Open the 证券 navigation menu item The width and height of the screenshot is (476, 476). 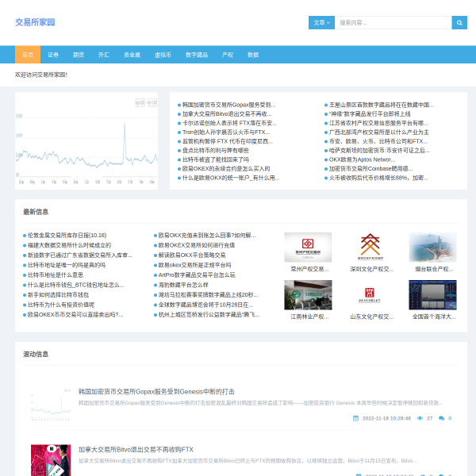point(53,55)
